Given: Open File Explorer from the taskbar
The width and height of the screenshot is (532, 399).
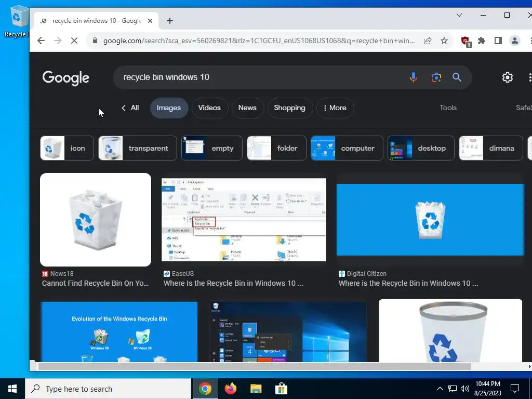Looking at the screenshot, I should [256, 389].
